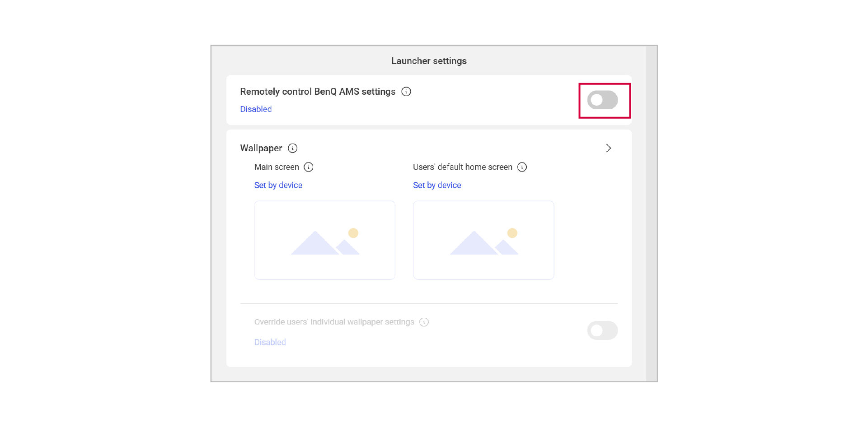Viewport: 868px width, 427px height.
Task: Select Users' default home screen wallpaper thumbnail
Action: coord(483,240)
